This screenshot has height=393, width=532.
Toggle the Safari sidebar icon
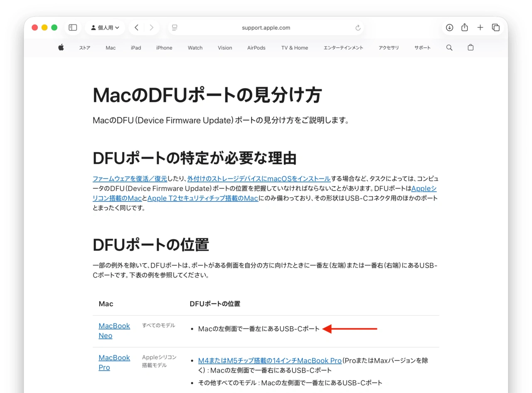pos(73,27)
